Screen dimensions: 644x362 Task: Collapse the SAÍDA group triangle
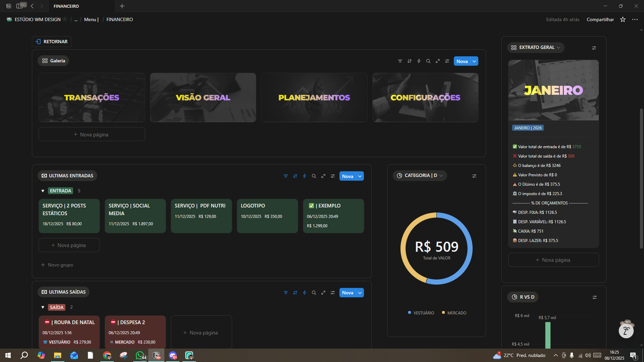click(x=43, y=307)
